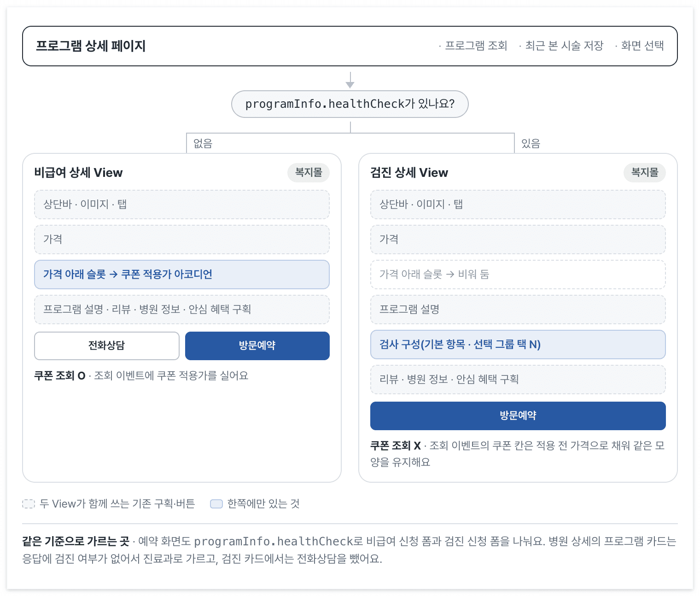Click the 프로그램 설명 block in 검진 View
The image size is (700, 596).
click(x=518, y=310)
